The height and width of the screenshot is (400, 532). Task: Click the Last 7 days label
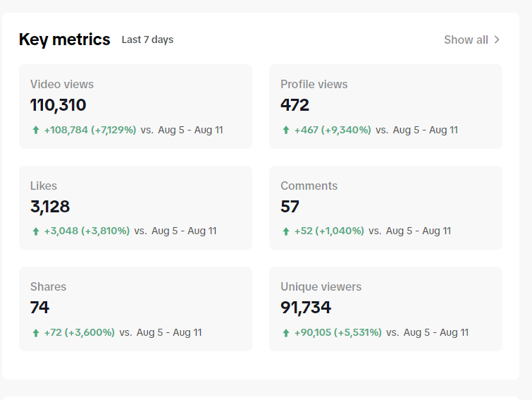pos(147,40)
